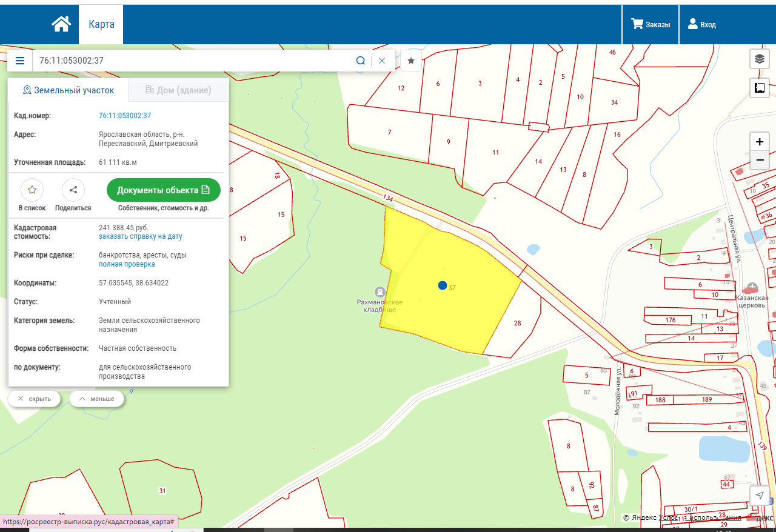776x532 pixels.
Task: Toggle the measurement ruler tool
Action: pyautogui.click(x=759, y=88)
